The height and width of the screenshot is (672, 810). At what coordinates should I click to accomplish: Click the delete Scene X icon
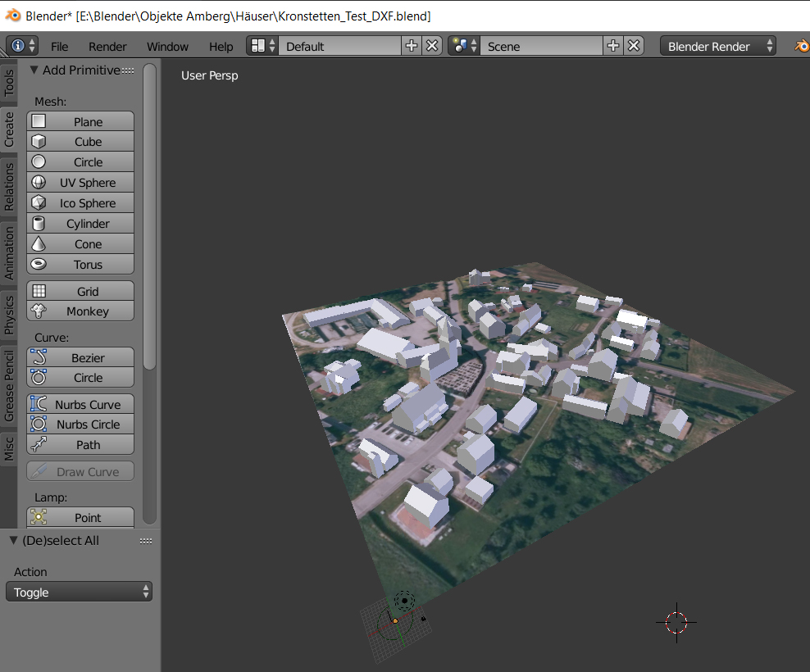click(634, 46)
